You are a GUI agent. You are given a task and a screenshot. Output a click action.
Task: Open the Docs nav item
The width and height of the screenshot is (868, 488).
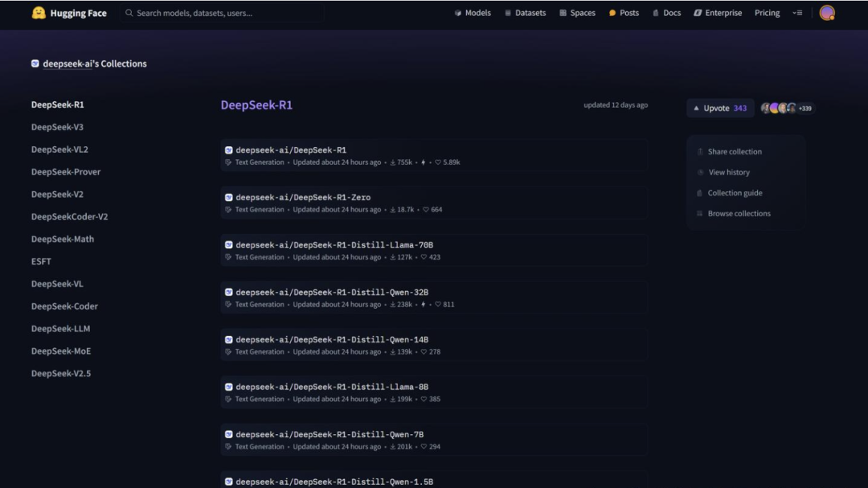pos(666,13)
